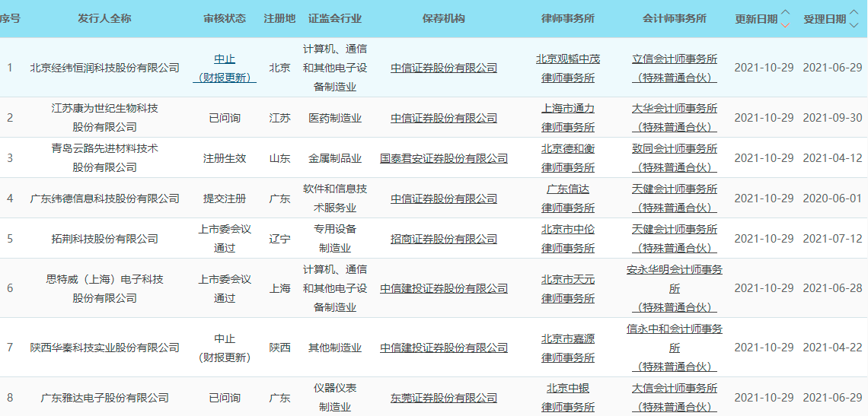Viewport: 868px width, 416px height.
Task: Click 受理日期 2021-04-12 cell
Action: 832,158
